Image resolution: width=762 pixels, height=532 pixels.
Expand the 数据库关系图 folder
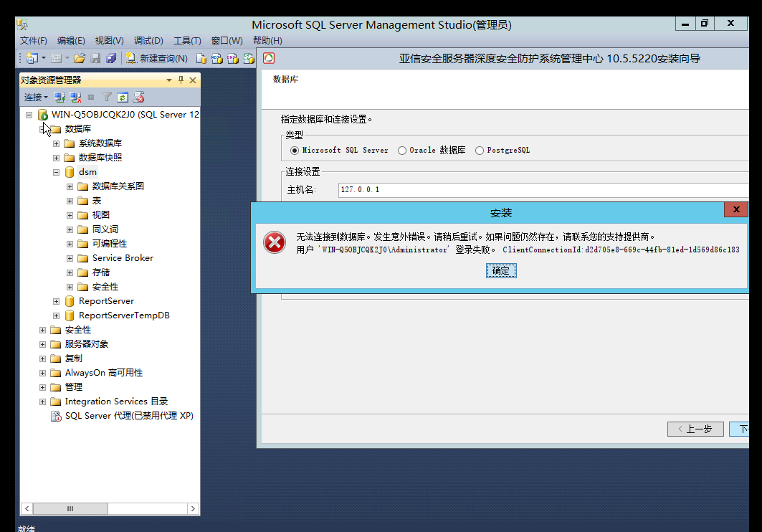click(x=70, y=186)
